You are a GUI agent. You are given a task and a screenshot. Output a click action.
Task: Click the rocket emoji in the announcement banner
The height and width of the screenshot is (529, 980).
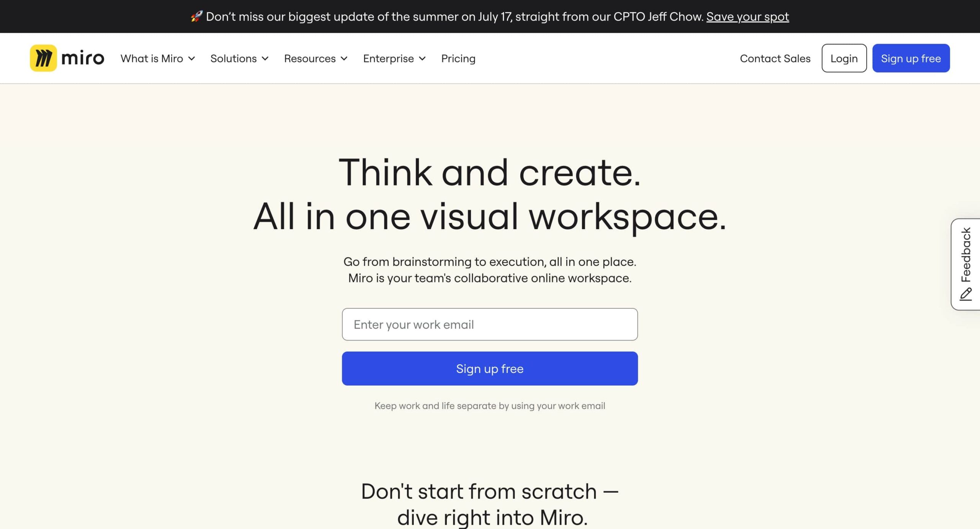[196, 16]
